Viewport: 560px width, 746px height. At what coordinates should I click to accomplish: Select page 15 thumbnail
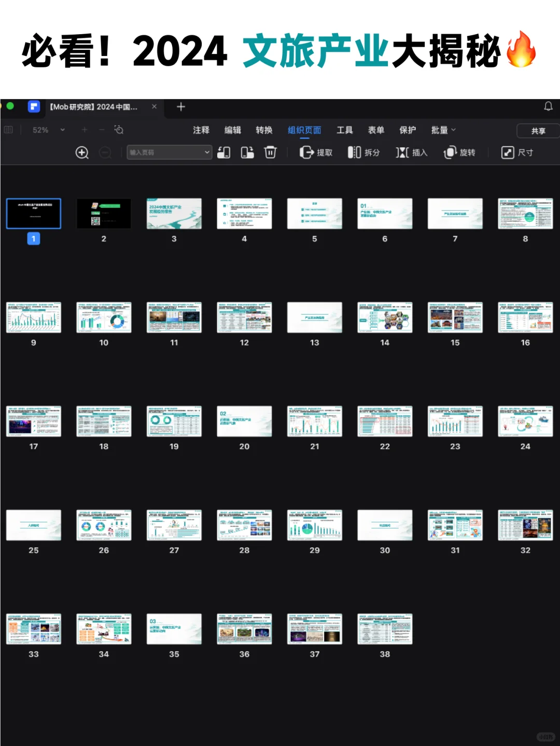pos(455,317)
